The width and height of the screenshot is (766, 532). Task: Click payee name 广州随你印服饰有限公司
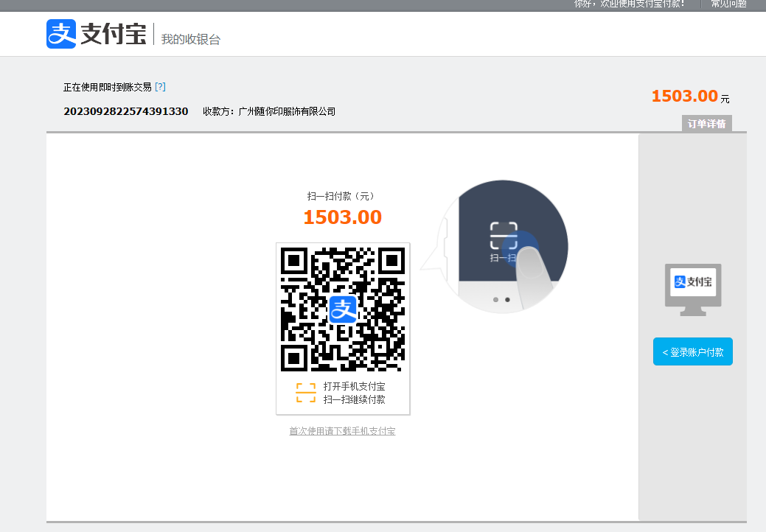click(287, 111)
